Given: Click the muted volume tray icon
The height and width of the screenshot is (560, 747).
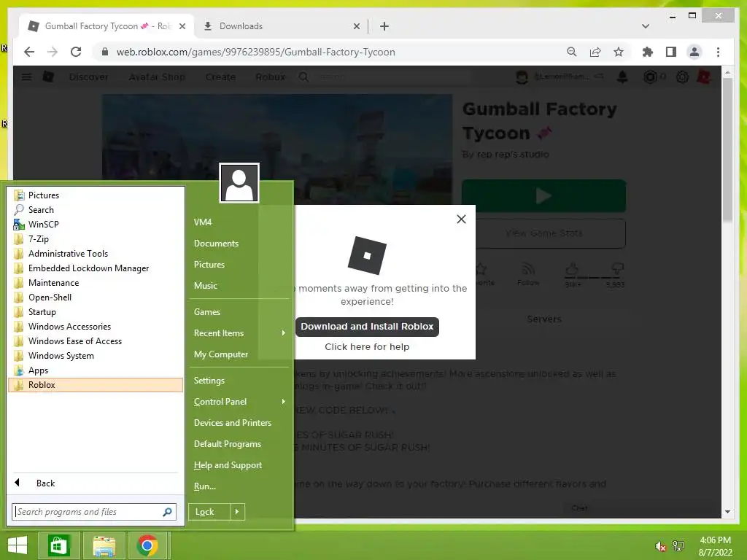Looking at the screenshot, I should tap(660, 546).
